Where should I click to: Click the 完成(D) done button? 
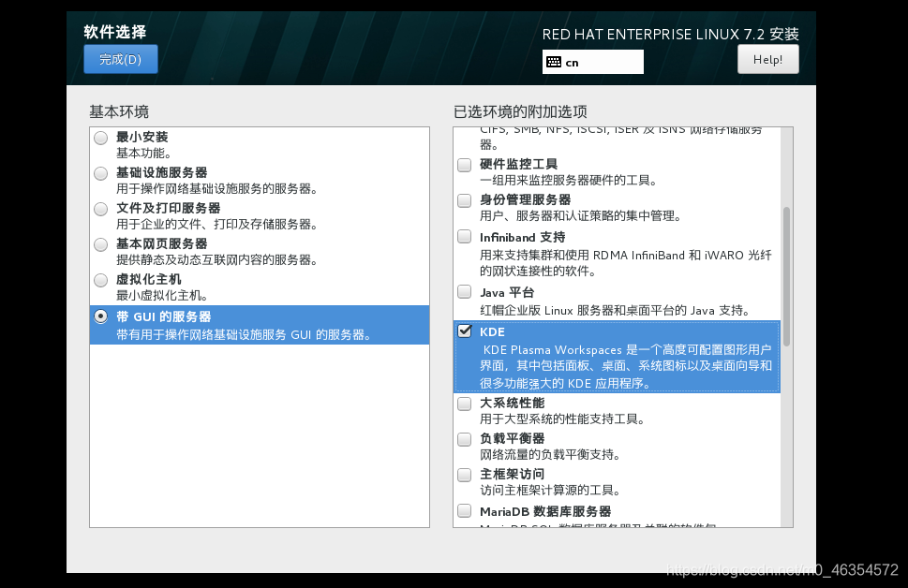[121, 59]
